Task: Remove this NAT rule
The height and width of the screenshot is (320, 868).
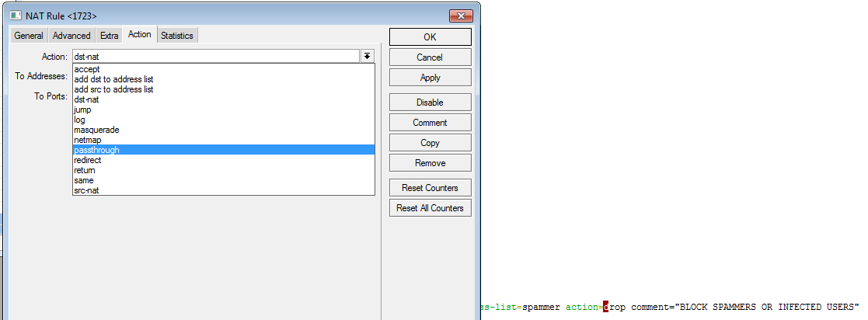Action: 431,163
